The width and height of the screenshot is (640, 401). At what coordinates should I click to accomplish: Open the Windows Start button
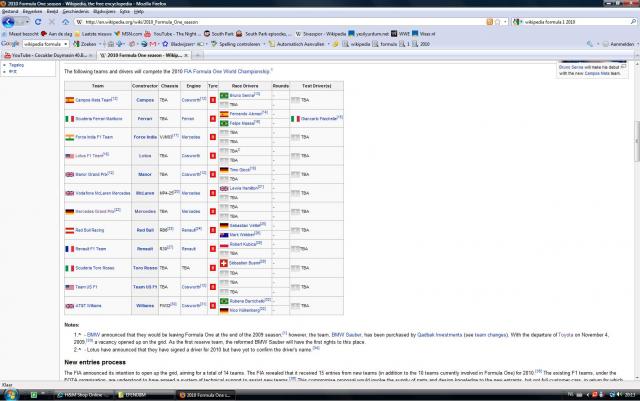coord(10,395)
